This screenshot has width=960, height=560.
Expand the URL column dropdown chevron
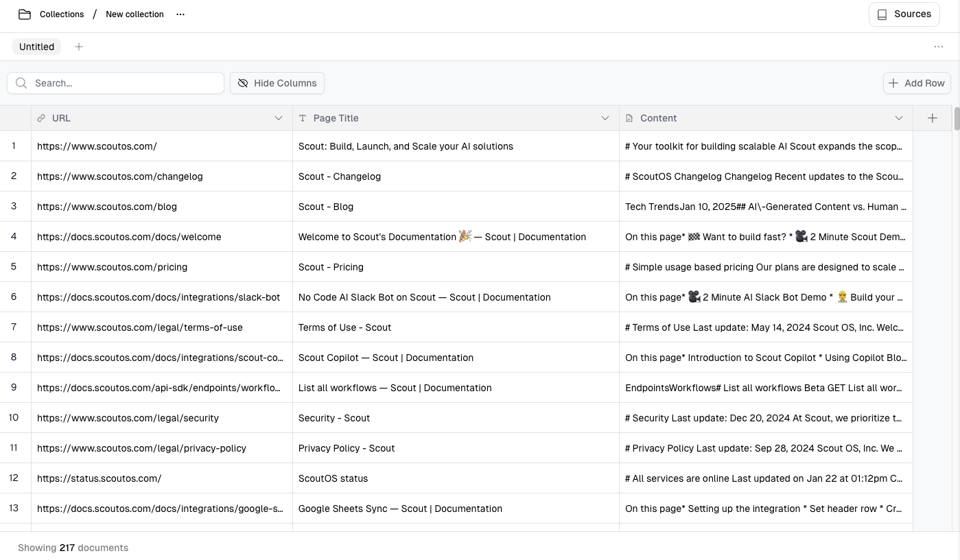(x=279, y=118)
